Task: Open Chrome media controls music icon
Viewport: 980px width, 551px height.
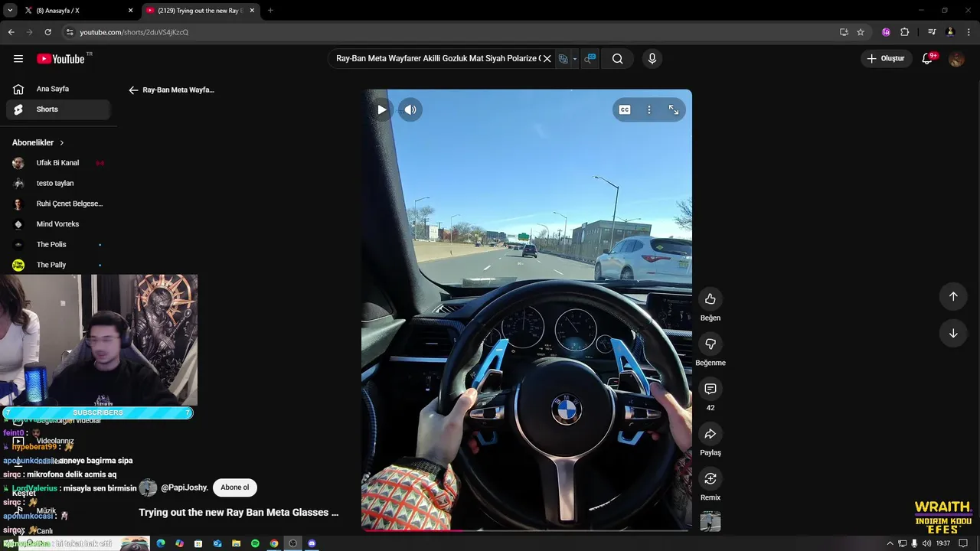Action: tap(932, 32)
